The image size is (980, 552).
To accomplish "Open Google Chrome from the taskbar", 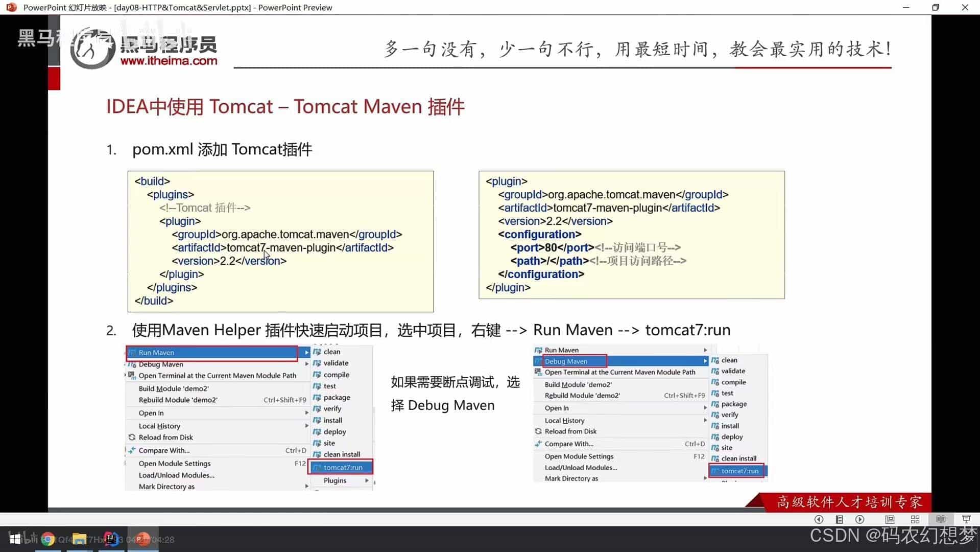I will click(x=48, y=539).
